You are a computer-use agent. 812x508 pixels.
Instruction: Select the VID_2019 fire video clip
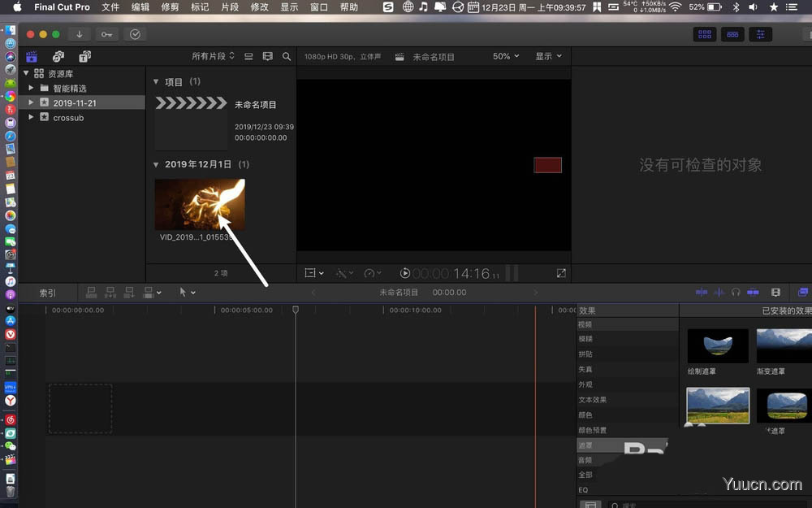coord(200,204)
